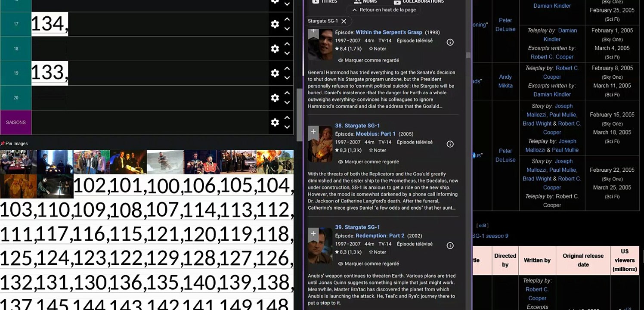Toggle Pin Images above the image pool
This screenshot has width=644, height=310.
click(14, 143)
